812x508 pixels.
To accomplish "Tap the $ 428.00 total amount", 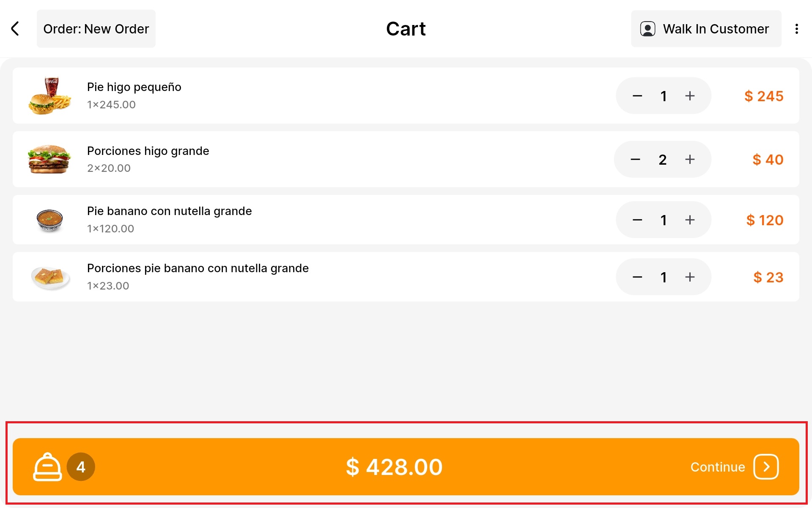I will tap(394, 467).
